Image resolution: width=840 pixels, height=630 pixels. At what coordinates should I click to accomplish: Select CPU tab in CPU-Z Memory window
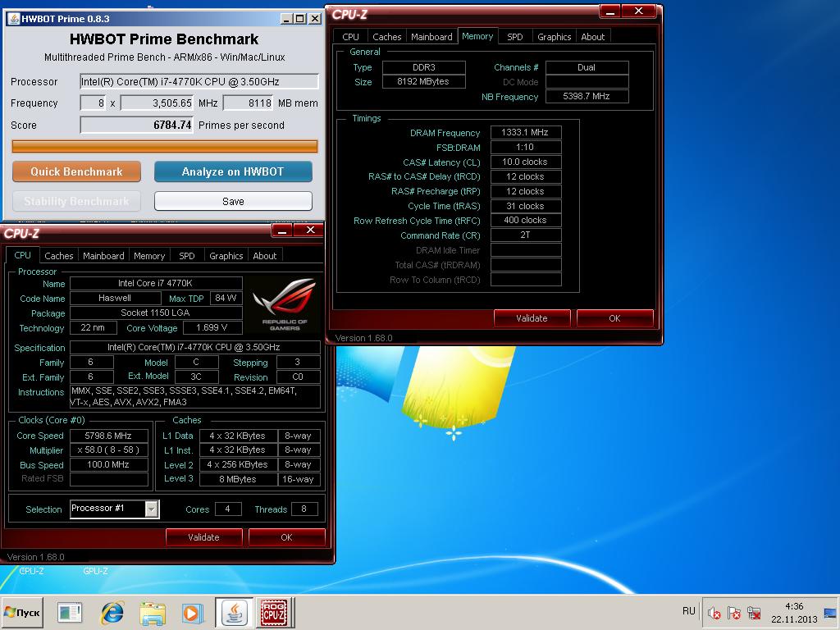[x=350, y=37]
